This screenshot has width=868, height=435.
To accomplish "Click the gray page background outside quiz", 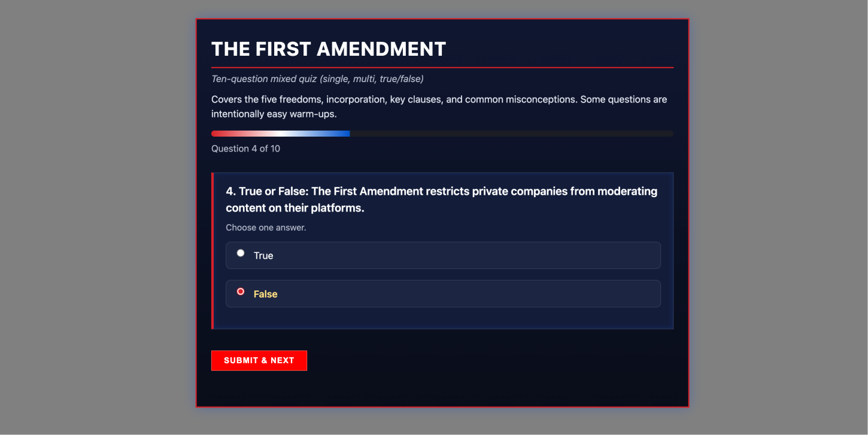I will 96,216.
